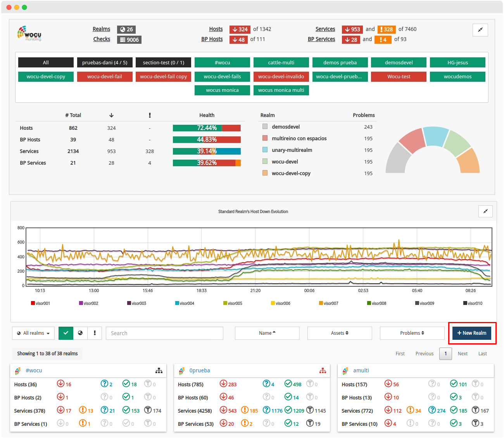The width and height of the screenshot is (504, 439).
Task: Toggle visor001 series in chart legend
Action: point(40,303)
